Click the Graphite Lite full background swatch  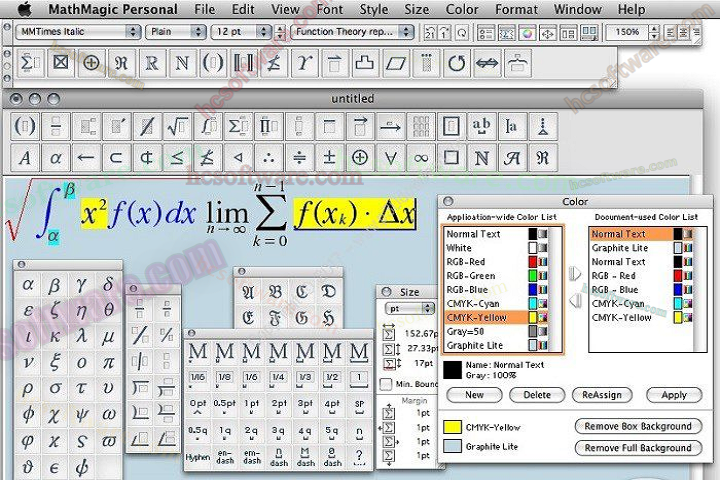click(452, 446)
